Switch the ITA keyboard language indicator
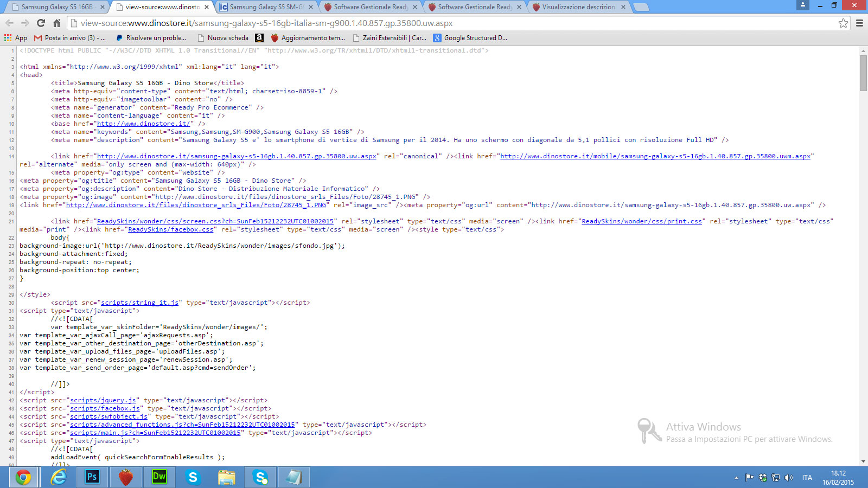Viewport: 868px width, 488px height. [x=807, y=478]
